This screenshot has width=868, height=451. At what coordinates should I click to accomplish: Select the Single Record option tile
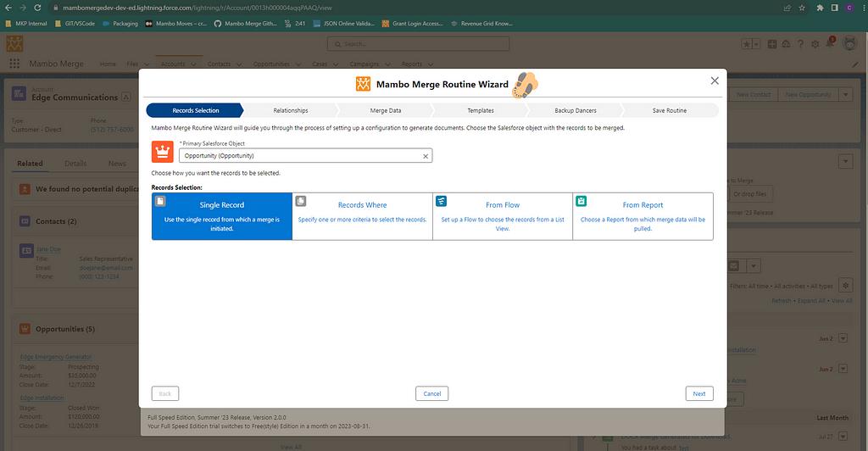(x=221, y=216)
